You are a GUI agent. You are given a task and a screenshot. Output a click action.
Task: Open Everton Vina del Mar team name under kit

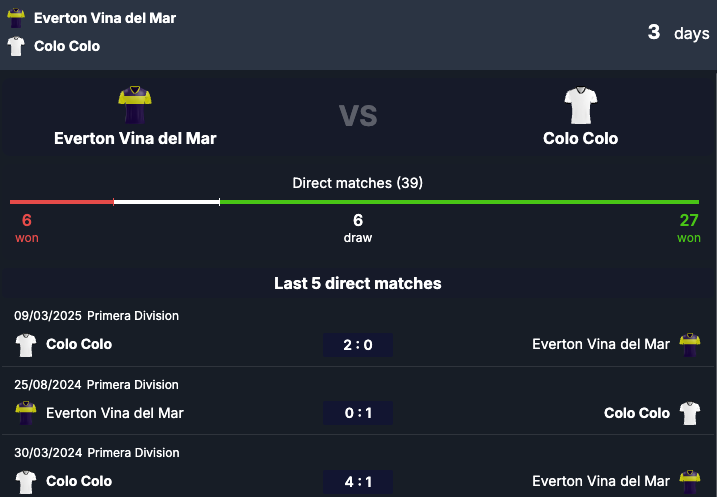[x=135, y=138]
